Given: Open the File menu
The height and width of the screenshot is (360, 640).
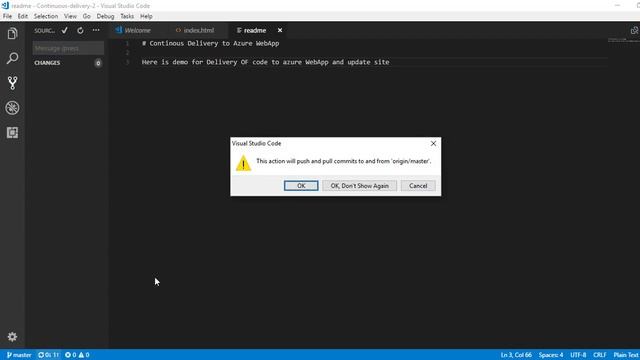Looking at the screenshot, I should pyautogui.click(x=7, y=16).
